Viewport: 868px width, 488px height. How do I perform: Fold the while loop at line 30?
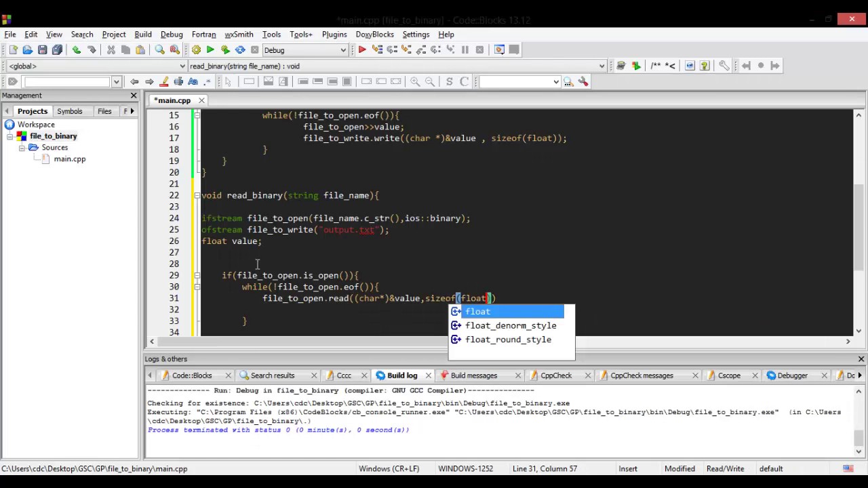click(197, 287)
